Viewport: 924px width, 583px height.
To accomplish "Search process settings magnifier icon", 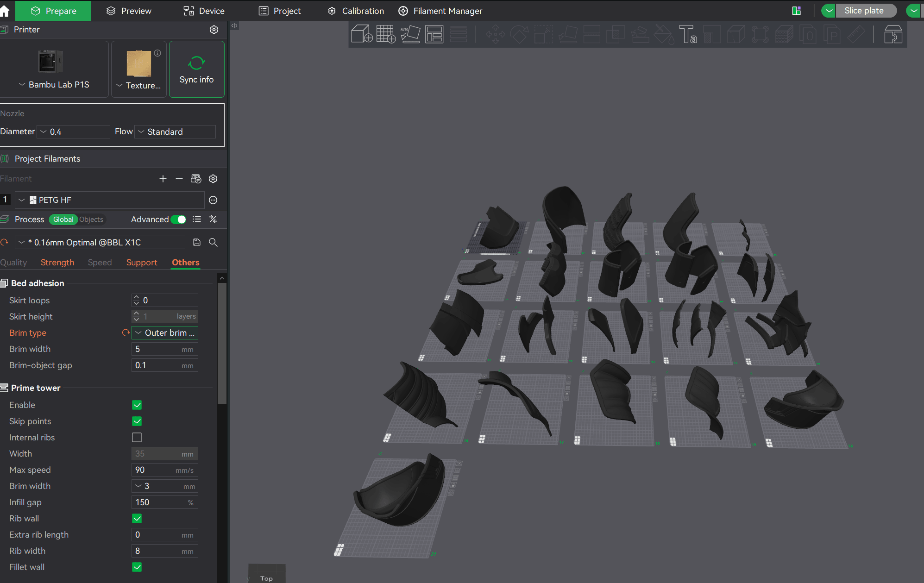I will point(213,242).
